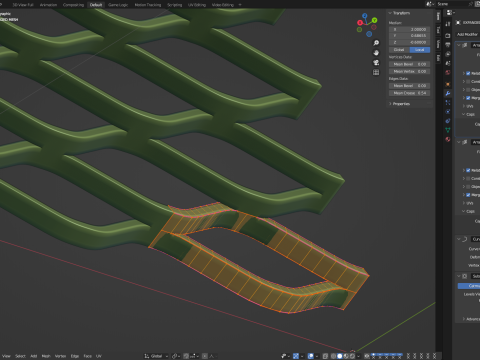Image resolution: width=480 pixels, height=360 pixels.
Task: Click the red X axis on the navigation gizmo
Action: pos(360,23)
